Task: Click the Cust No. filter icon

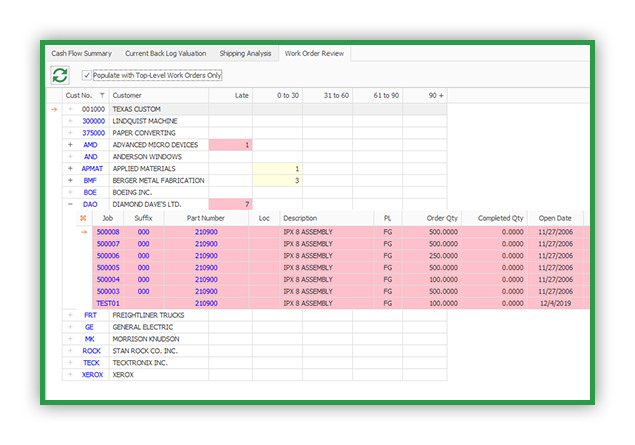Action: (102, 96)
